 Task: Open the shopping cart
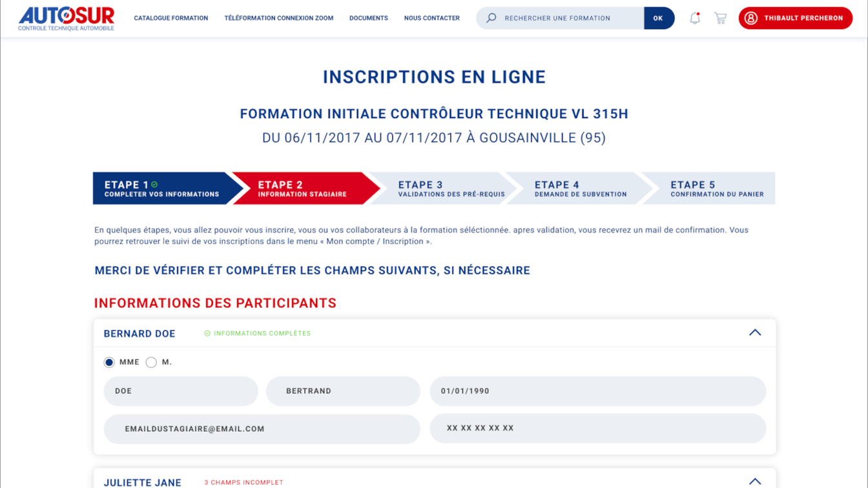tap(720, 18)
